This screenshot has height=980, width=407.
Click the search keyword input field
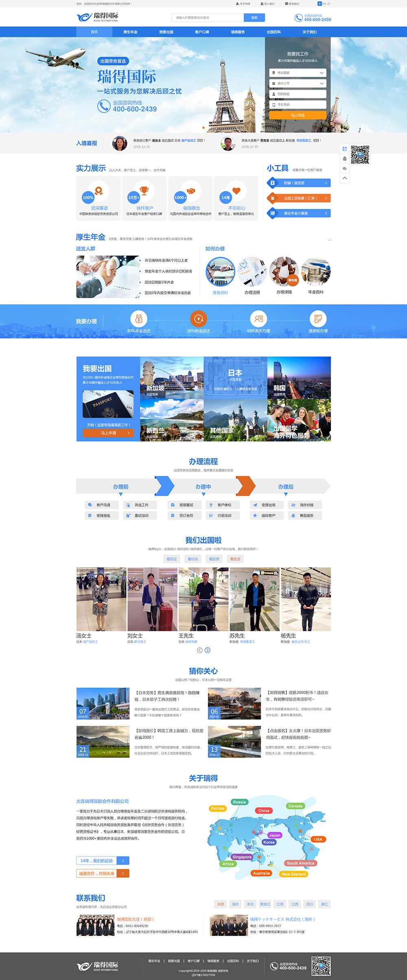[x=208, y=18]
